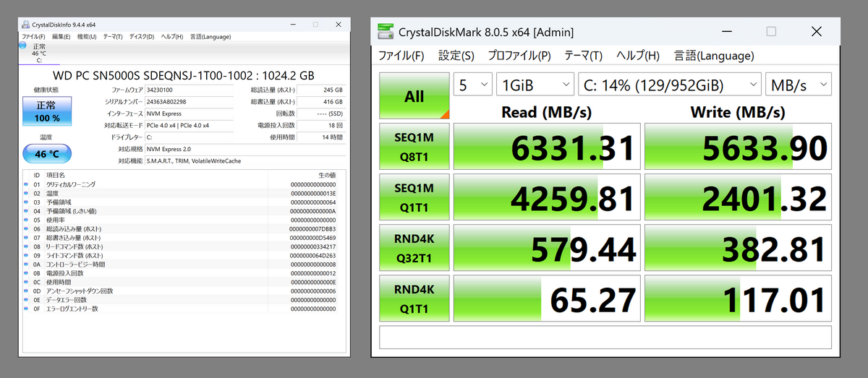Run all benchmarks with the All button
The height and width of the screenshot is (378, 868).
pos(414,96)
